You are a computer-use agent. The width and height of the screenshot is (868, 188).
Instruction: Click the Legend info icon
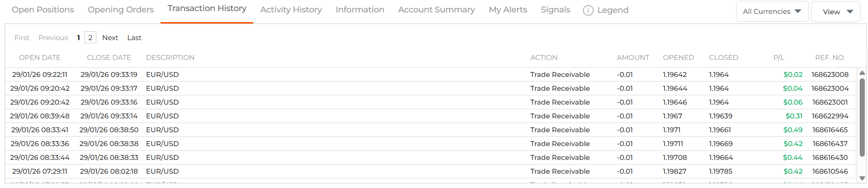[588, 11]
